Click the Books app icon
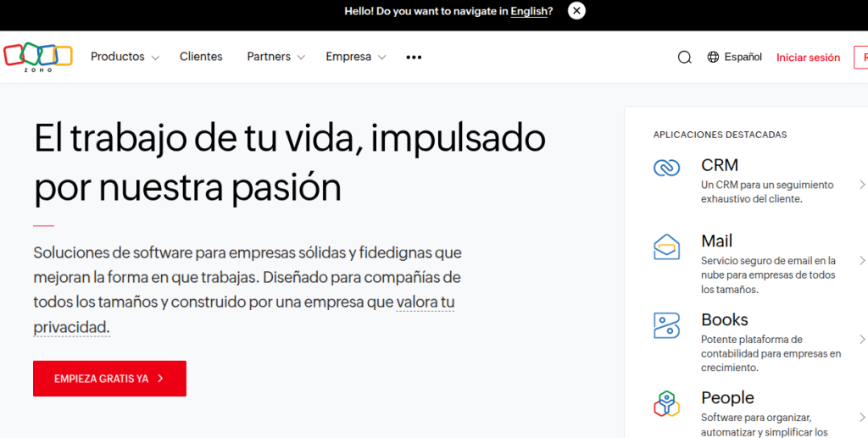This screenshot has width=868, height=438. click(x=666, y=325)
